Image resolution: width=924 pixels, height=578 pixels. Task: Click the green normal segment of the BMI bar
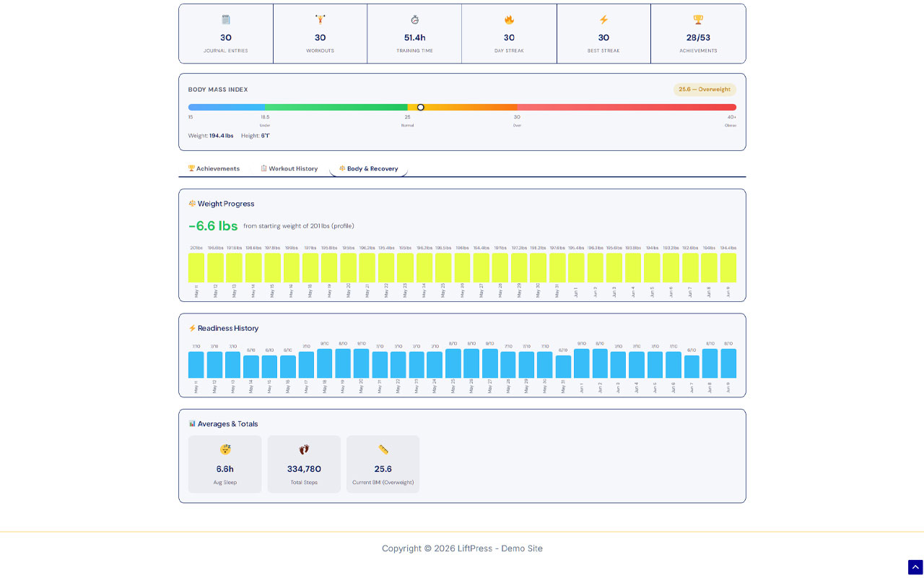point(336,108)
